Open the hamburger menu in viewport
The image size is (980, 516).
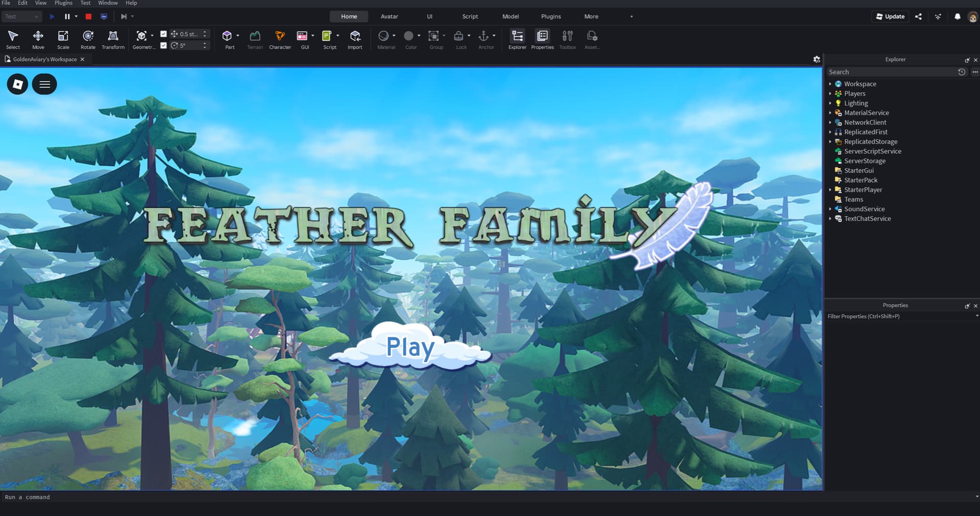coord(45,84)
